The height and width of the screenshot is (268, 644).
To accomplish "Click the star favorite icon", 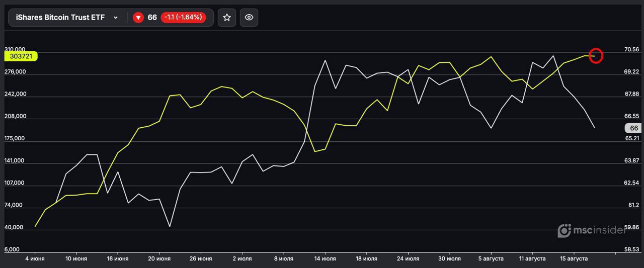I will pos(227,18).
